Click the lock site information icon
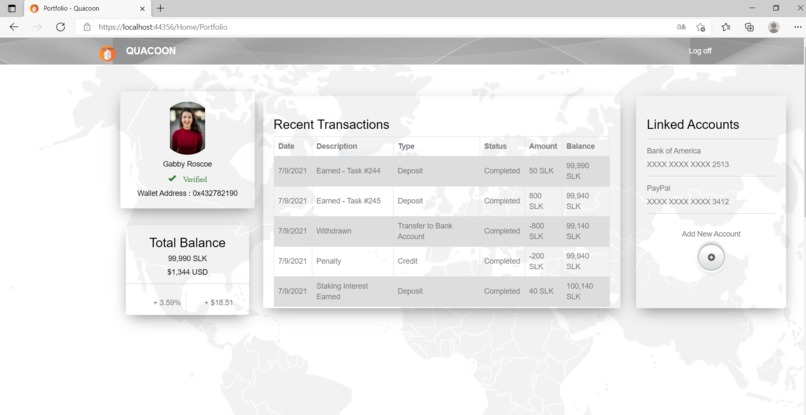 [x=87, y=27]
